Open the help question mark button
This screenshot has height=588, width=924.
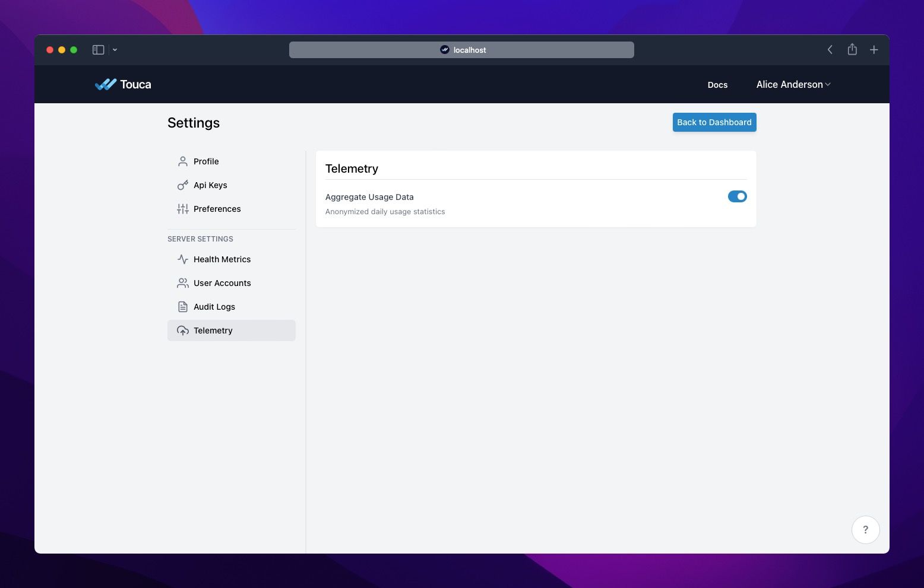pos(865,530)
